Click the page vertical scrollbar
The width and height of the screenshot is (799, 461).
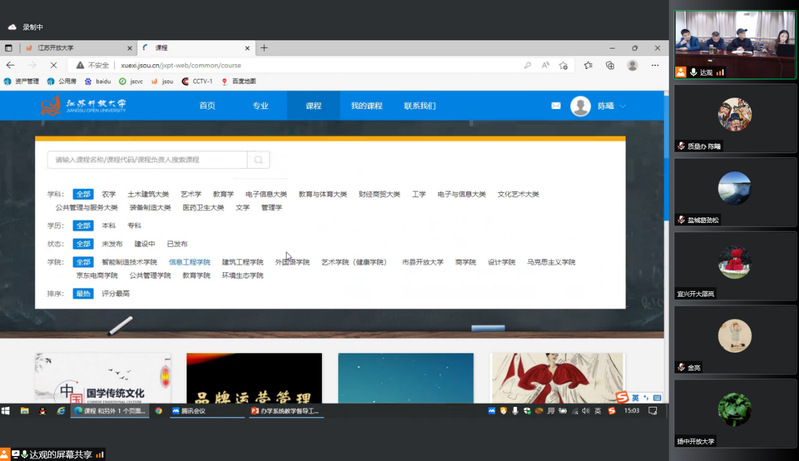click(667, 158)
